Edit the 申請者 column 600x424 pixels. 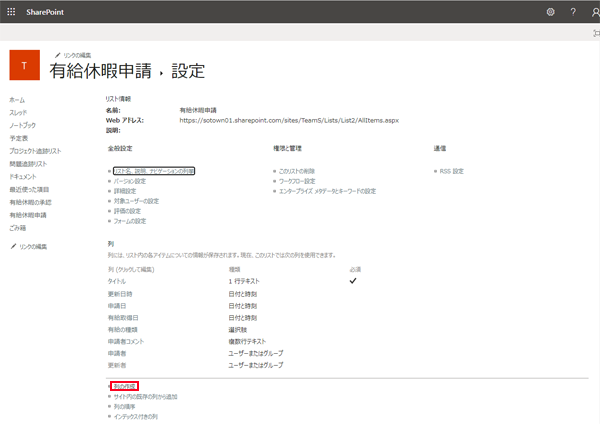point(117,353)
